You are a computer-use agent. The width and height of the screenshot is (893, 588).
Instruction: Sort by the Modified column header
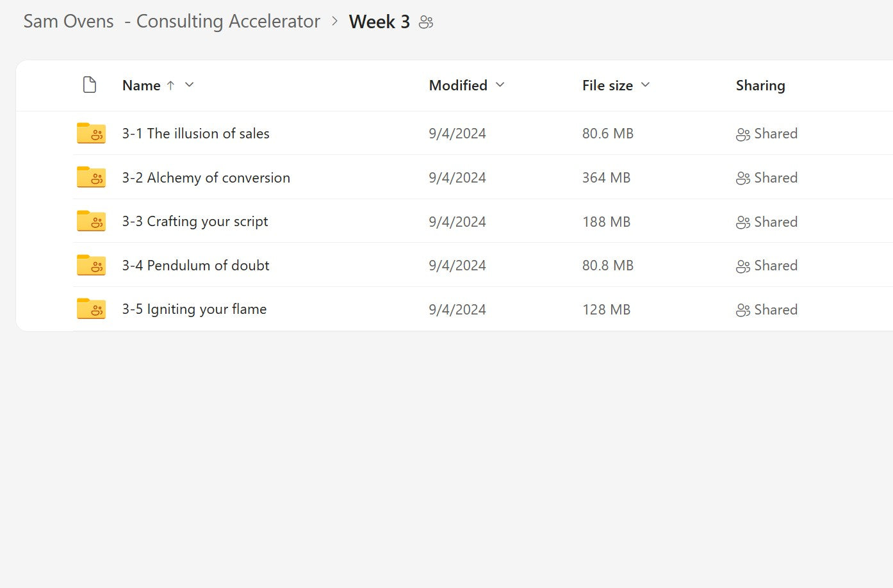click(x=458, y=85)
